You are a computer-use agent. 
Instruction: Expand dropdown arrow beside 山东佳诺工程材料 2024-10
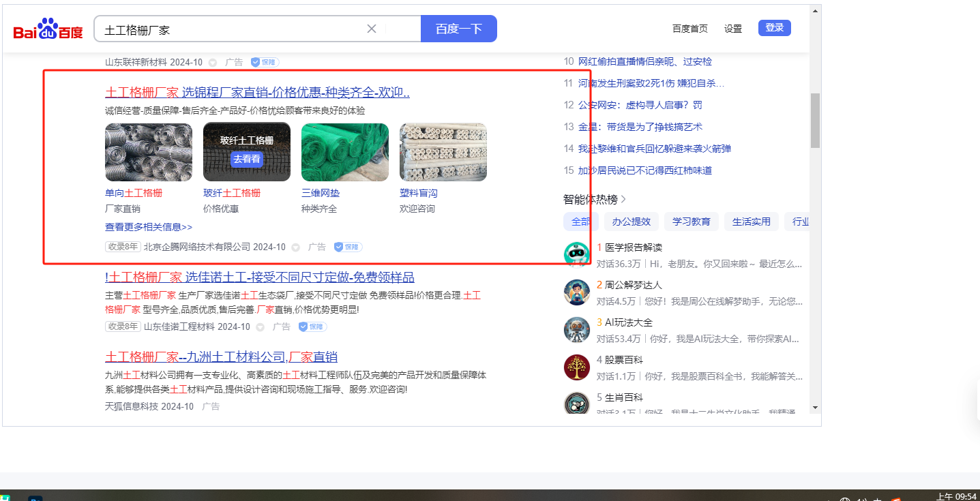click(261, 327)
